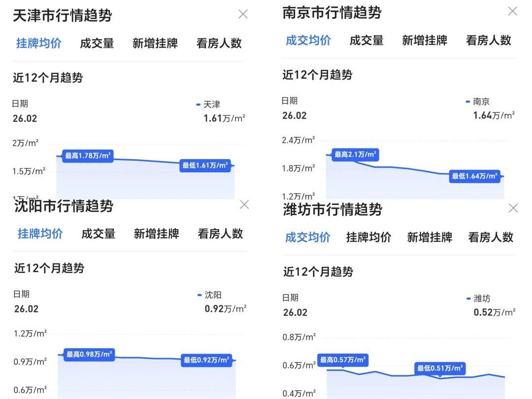The height and width of the screenshot is (399, 532).
Task: Select the 潍坊 legend marker icon
Action: [468, 298]
